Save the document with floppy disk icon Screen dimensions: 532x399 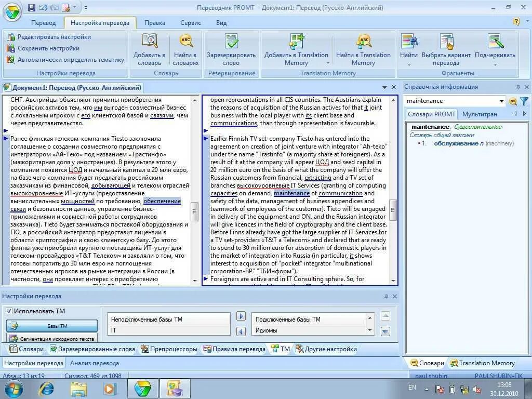tap(32, 7)
